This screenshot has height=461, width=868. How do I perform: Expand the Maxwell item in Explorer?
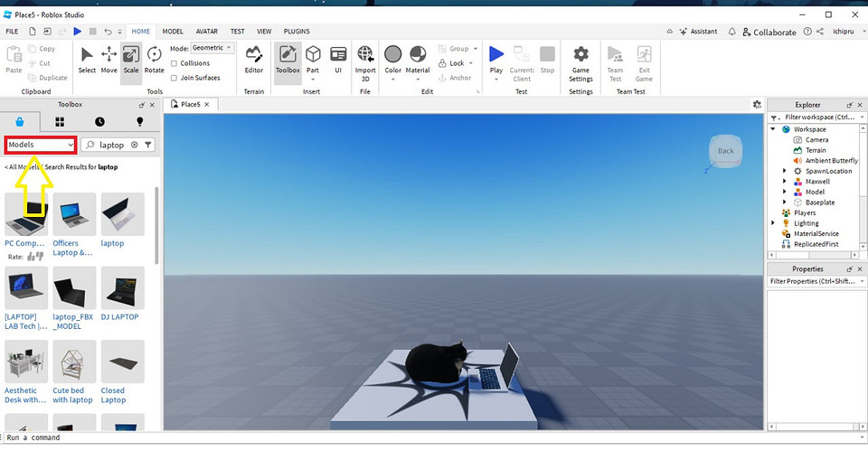pyautogui.click(x=784, y=182)
